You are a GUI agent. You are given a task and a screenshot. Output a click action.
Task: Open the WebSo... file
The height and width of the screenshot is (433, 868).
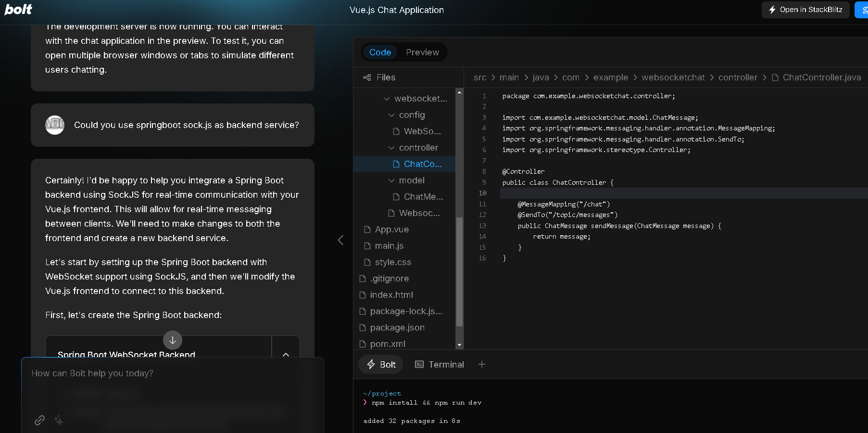point(417,131)
